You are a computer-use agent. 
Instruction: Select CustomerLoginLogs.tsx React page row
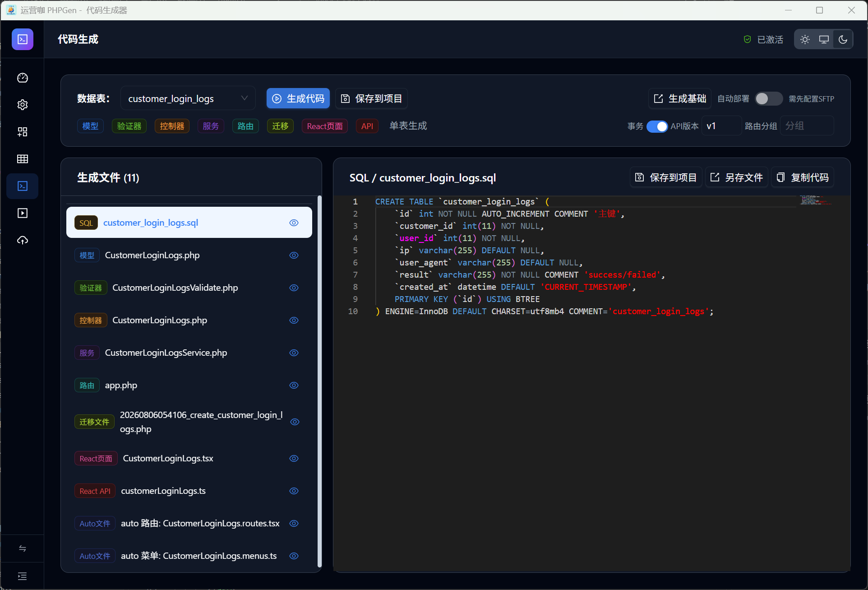coord(189,459)
